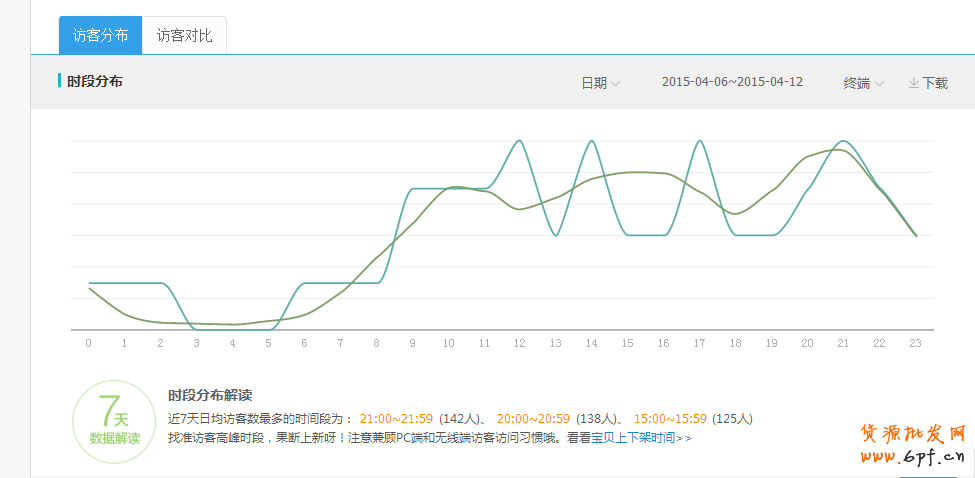Click the 20:00~20:59 time period text
975x478 pixels.
click(x=534, y=418)
